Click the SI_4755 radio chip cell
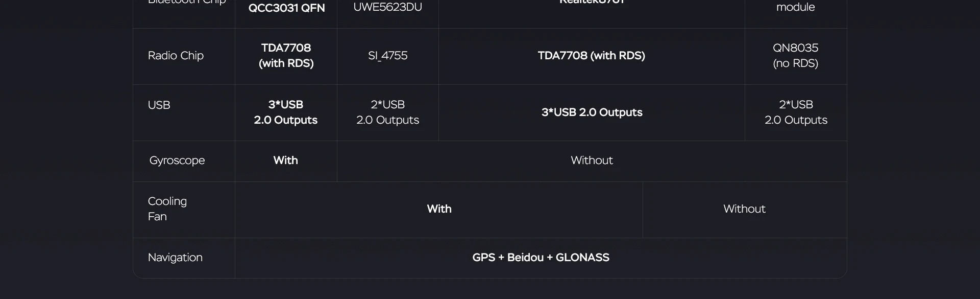The image size is (980, 299). (x=388, y=56)
